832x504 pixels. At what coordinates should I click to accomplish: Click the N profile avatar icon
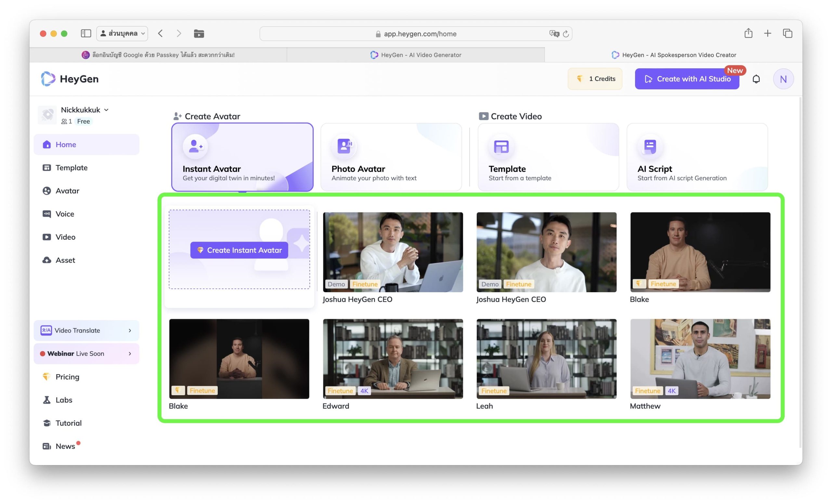pyautogui.click(x=783, y=79)
